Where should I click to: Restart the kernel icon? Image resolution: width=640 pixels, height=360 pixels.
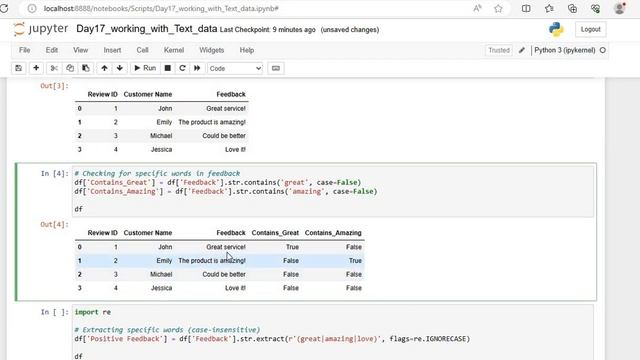click(182, 68)
